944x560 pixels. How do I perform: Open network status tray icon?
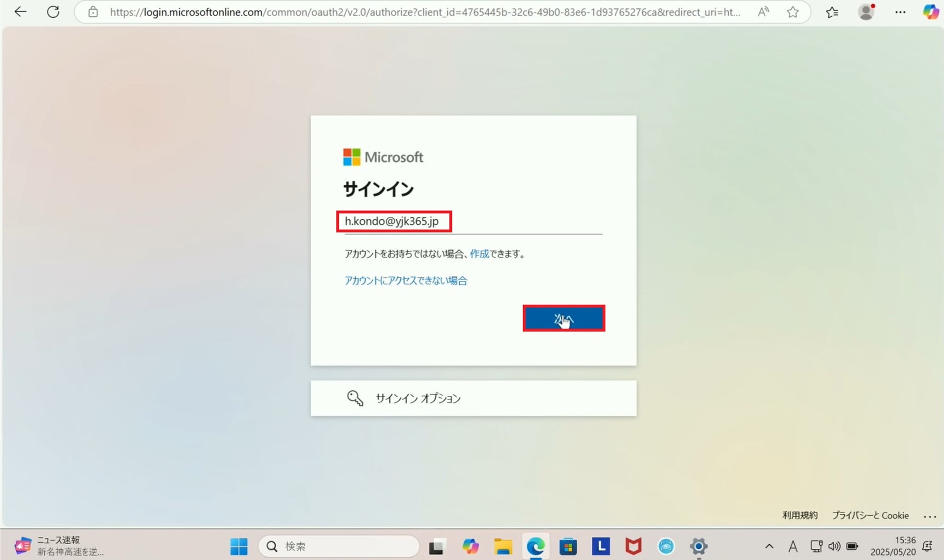pyautogui.click(x=816, y=546)
